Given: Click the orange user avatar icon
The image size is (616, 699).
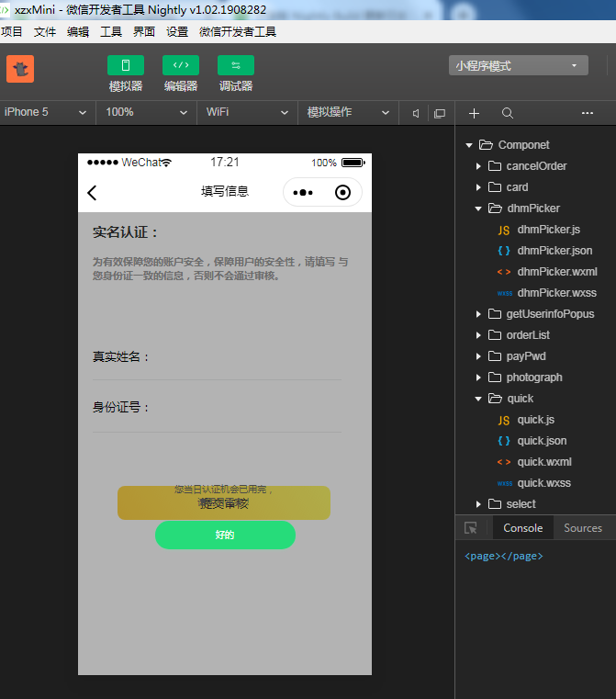Looking at the screenshot, I should (x=20, y=69).
